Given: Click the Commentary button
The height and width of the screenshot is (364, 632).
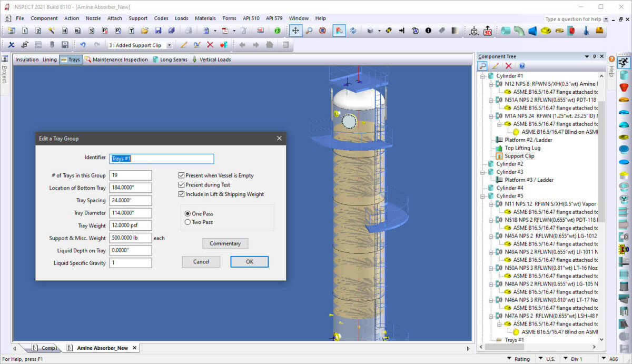Looking at the screenshot, I should click(x=225, y=243).
